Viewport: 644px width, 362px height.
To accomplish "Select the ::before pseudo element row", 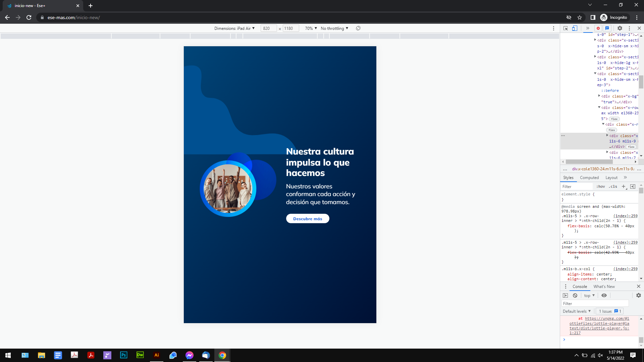I will (x=610, y=90).
